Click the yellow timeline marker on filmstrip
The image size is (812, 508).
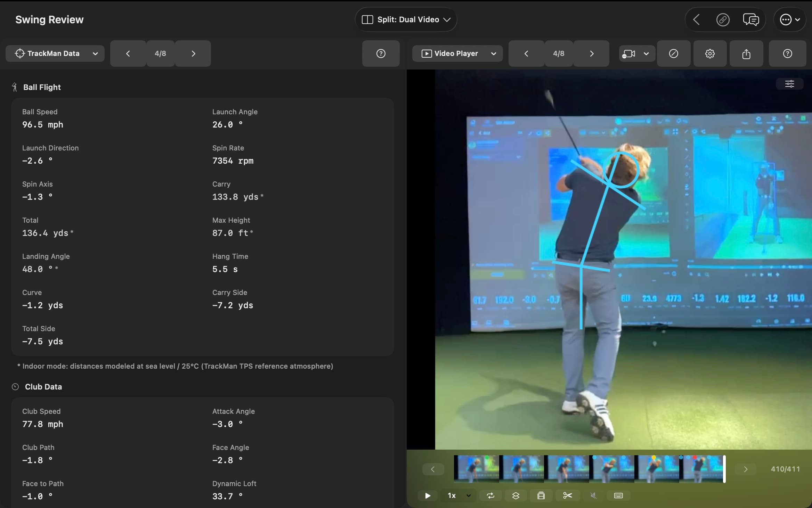click(x=653, y=457)
